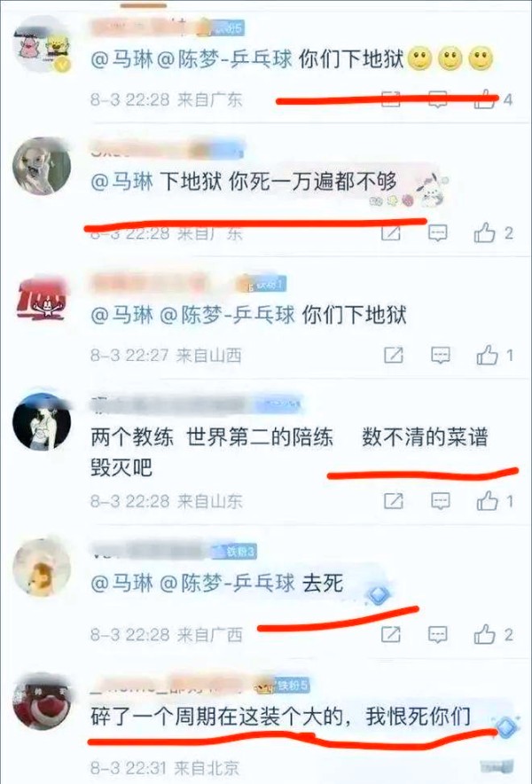Viewport: 532px width, 784px height.
Task: Tap 铁粉3 badge on 广西 commenter
Action: (235, 552)
